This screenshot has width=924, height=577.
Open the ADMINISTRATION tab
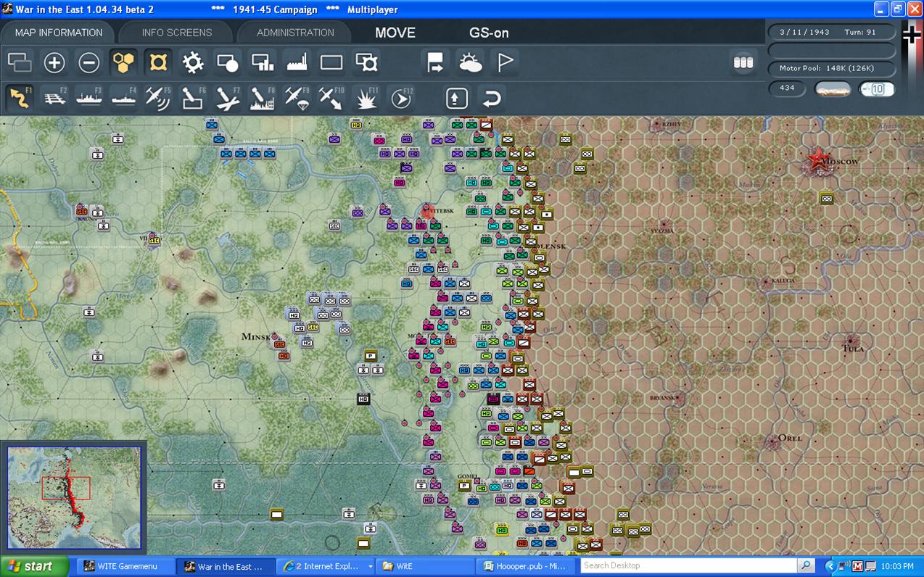coord(295,33)
